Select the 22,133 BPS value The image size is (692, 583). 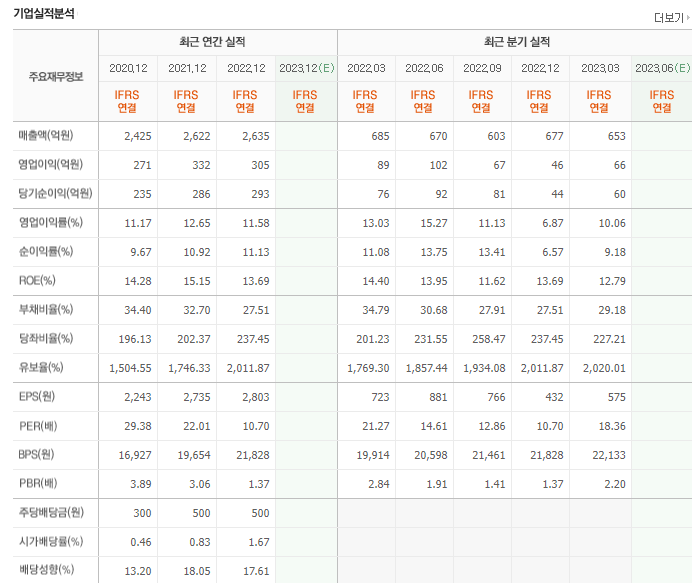click(x=609, y=455)
